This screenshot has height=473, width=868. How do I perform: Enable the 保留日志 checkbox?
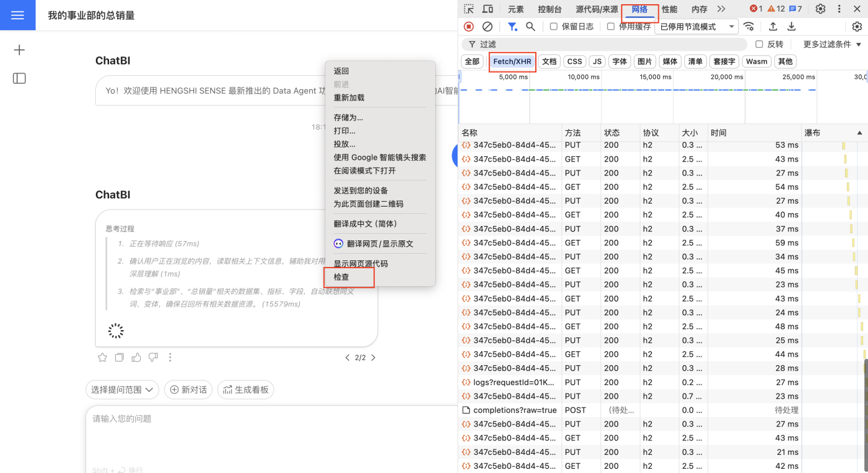pos(554,27)
